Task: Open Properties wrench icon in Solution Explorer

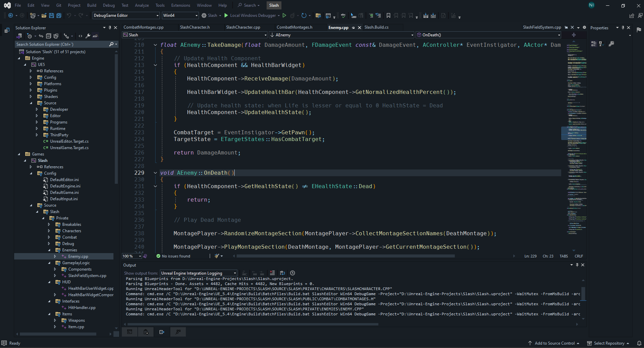Action: pos(88,36)
